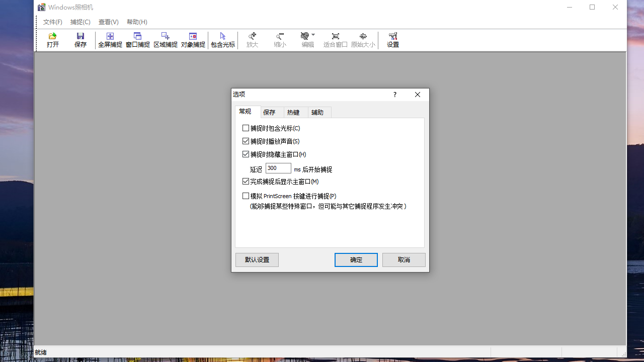
Task: Disable the 捕捉时播放声音 checkbox
Action: [x=246, y=141]
